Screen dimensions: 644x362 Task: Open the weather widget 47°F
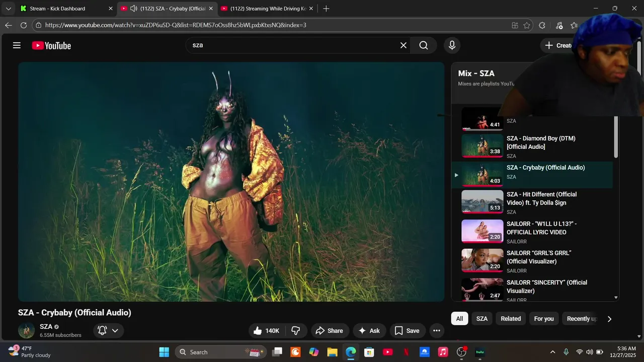tap(29, 352)
